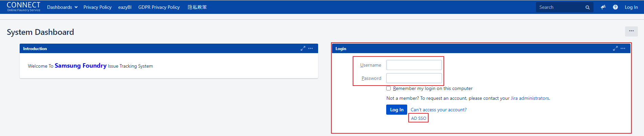Viewport: 644px width, 136px height.
Task: Expand the Dashboards dropdown menu
Action: [62, 7]
